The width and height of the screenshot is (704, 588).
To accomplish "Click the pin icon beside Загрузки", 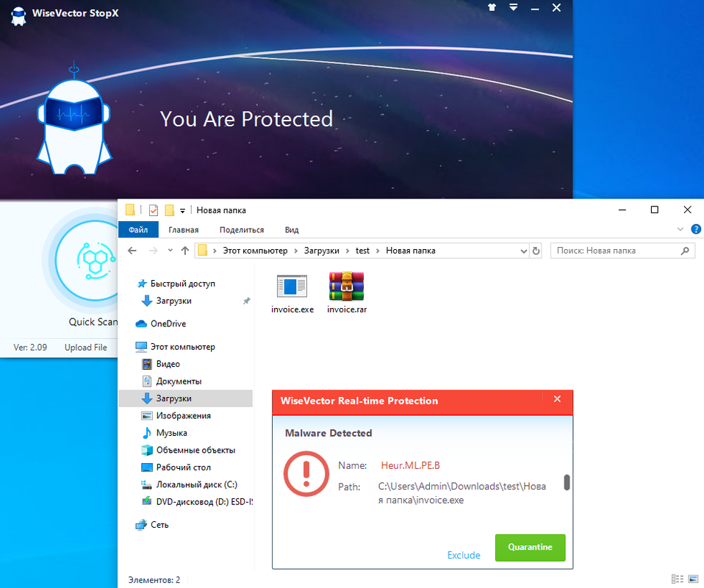I will point(246,301).
